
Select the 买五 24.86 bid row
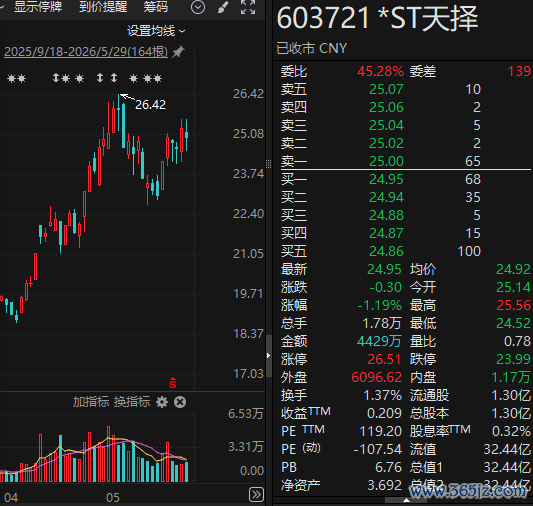tap(405, 251)
